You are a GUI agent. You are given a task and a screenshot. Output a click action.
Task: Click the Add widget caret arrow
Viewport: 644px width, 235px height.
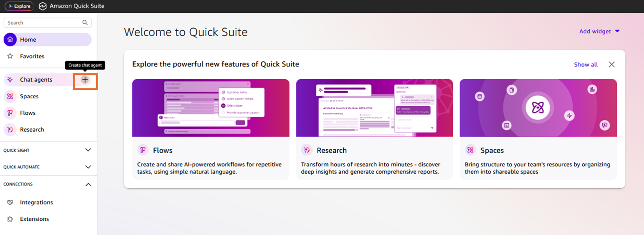(617, 31)
